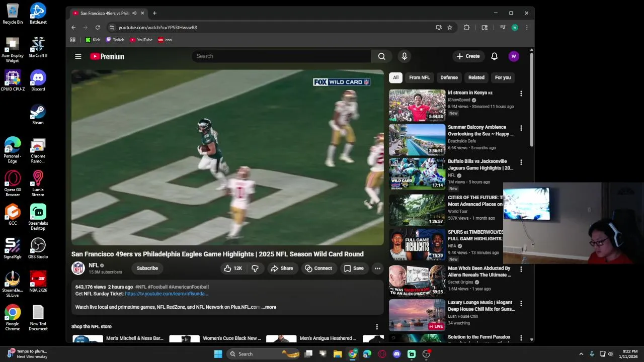Viewport: 644px width, 362px height.
Task: Go to YouTube Premium home logo
Action: coord(107,56)
